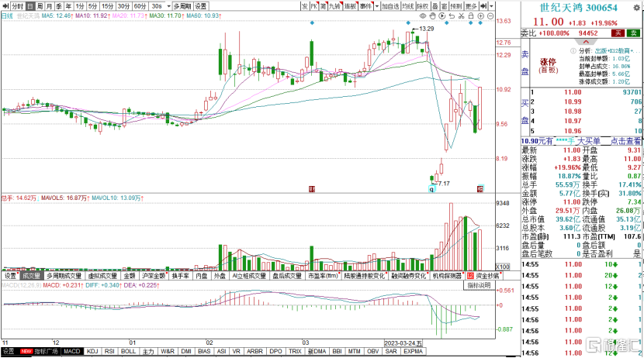Switch indicator to BOLL
The image size is (644, 358).
pos(128,352)
